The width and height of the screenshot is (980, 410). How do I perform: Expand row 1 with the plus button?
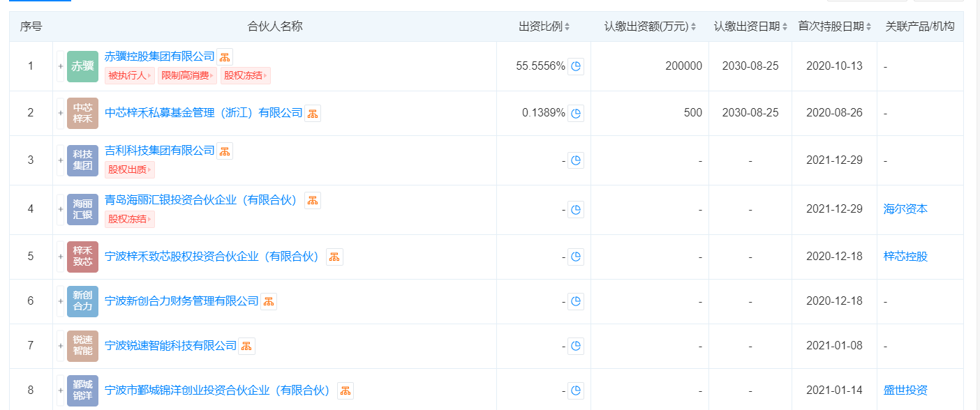click(x=61, y=66)
